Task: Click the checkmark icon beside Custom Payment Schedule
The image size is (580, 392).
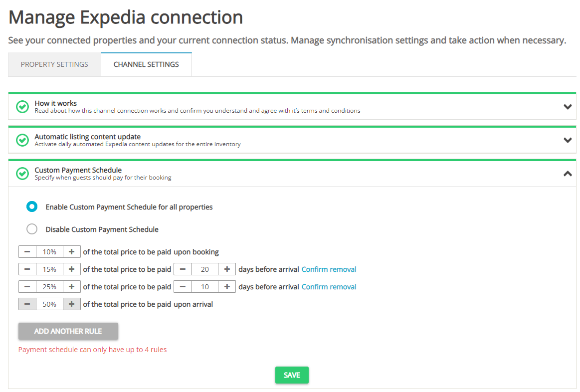Action: point(22,174)
